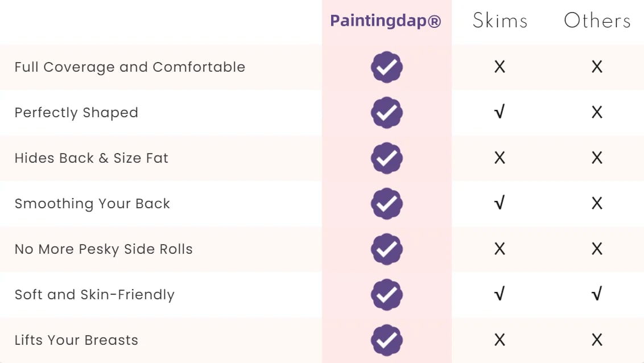The height and width of the screenshot is (363, 644).
Task: Click Others tick mark for Soft and Skin-Friendly
Action: coord(597,294)
